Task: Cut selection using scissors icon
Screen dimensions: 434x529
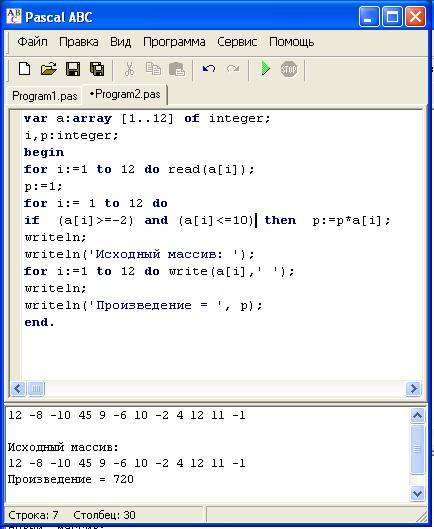Action: tap(129, 69)
